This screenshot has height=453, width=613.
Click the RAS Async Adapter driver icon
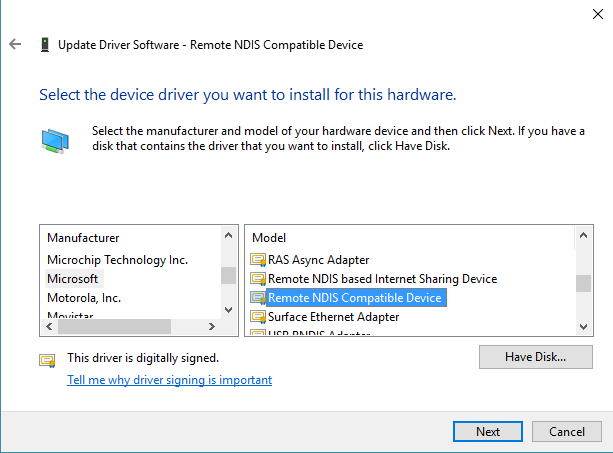(258, 260)
